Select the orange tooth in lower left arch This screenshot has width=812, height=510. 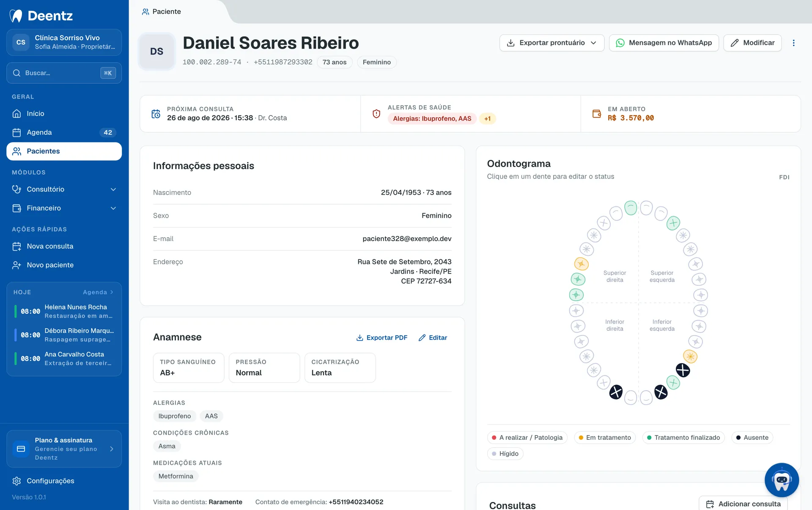[690, 356]
